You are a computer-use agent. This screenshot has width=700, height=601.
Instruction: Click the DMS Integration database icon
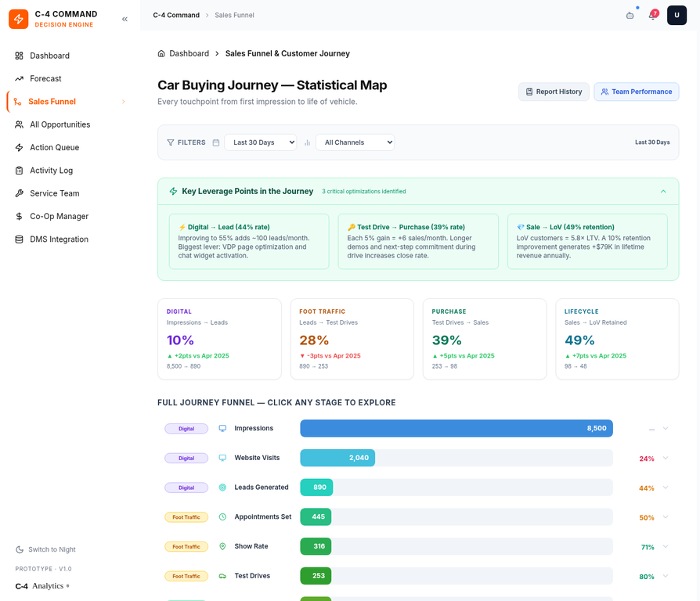(x=19, y=239)
